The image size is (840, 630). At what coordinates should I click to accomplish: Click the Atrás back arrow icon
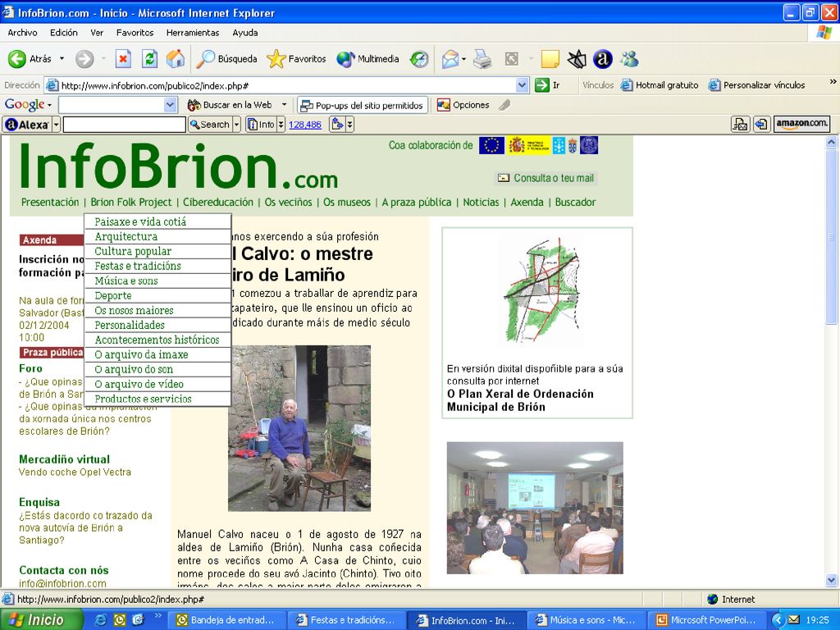click(16, 59)
